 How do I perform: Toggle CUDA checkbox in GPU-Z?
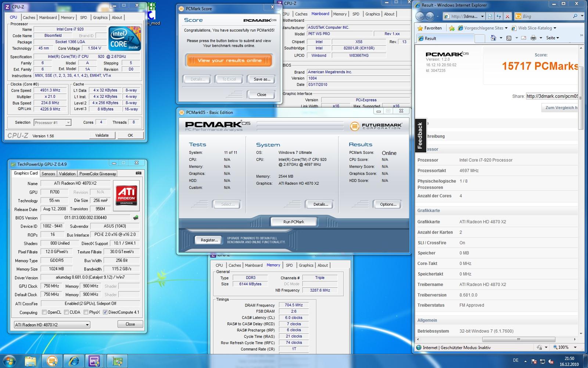click(x=67, y=312)
